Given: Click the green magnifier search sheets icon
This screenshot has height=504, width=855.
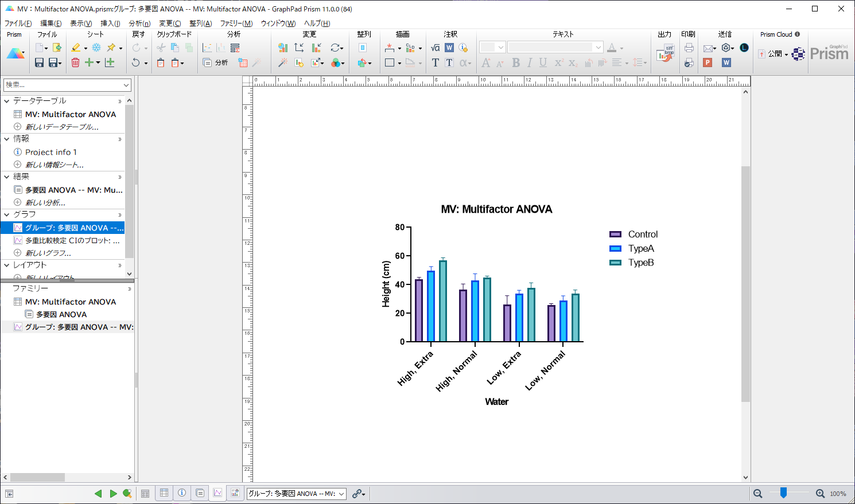Looking at the screenshot, I should click(127, 494).
